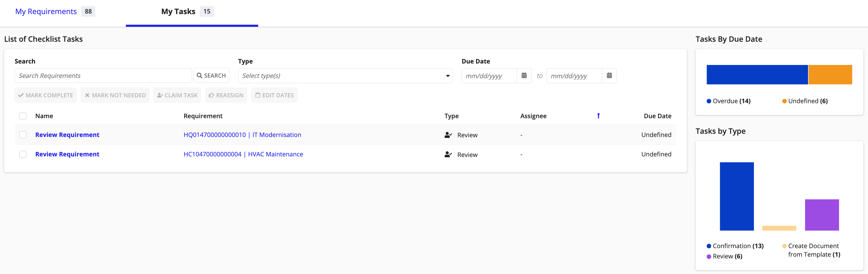Click the orange Undefined bar segment

pos(830,74)
